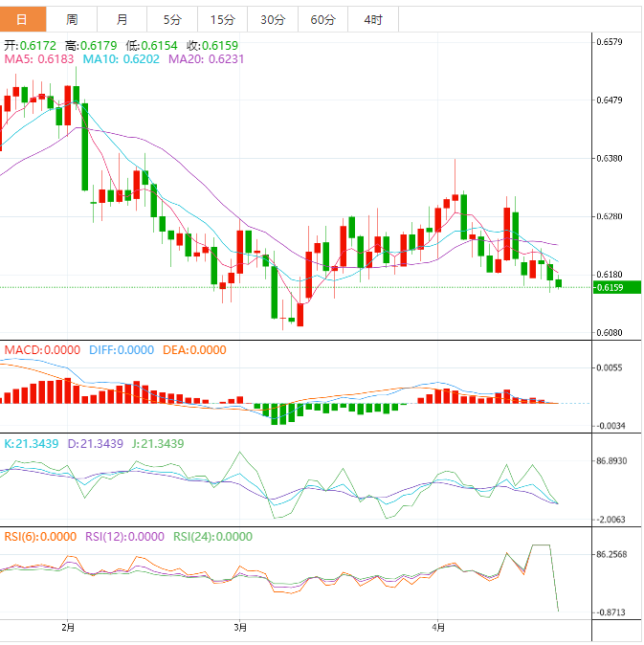The image size is (644, 645).
Task: Click the DIFF value label
Action: click(x=121, y=350)
